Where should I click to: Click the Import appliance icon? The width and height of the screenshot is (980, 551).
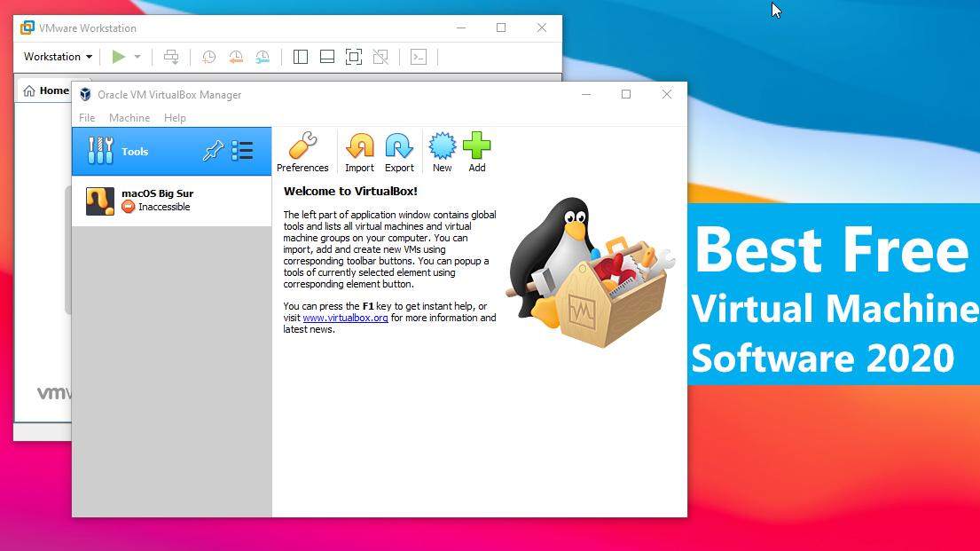[x=359, y=150]
